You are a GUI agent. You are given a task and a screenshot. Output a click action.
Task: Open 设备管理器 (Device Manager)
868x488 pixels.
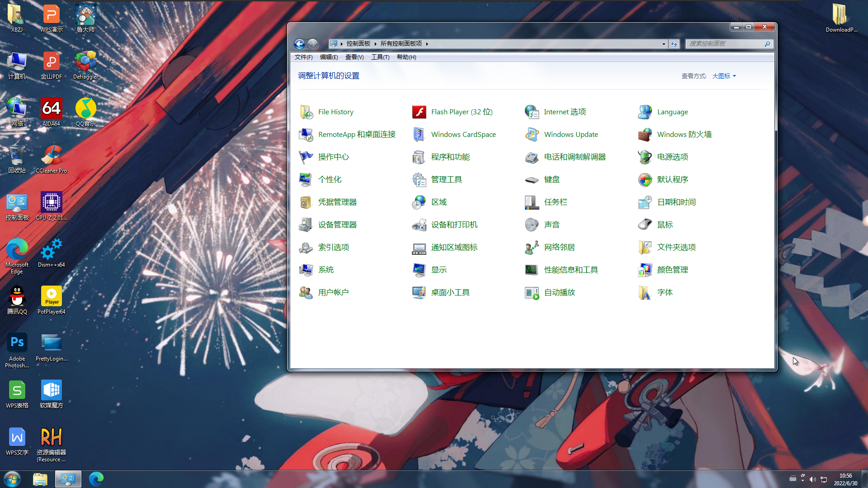pyautogui.click(x=337, y=224)
